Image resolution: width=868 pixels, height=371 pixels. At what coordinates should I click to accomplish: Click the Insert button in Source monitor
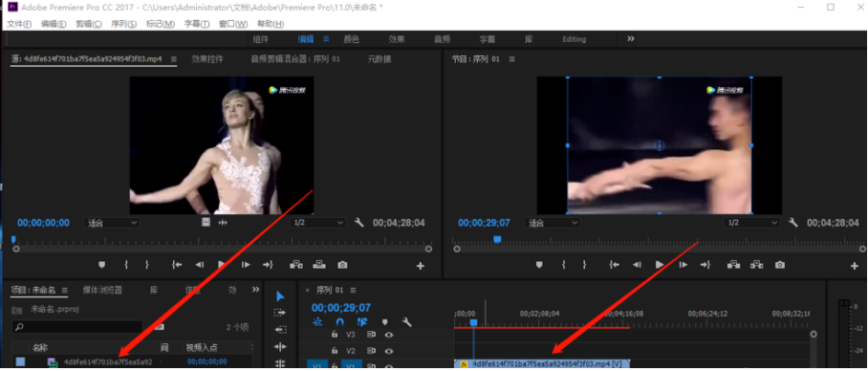[x=296, y=265]
